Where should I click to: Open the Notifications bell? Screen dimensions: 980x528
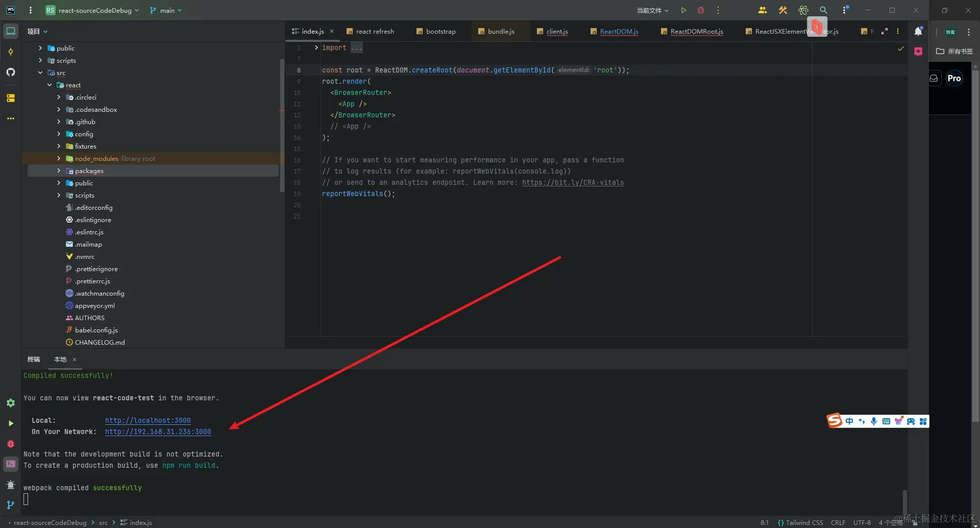(918, 31)
